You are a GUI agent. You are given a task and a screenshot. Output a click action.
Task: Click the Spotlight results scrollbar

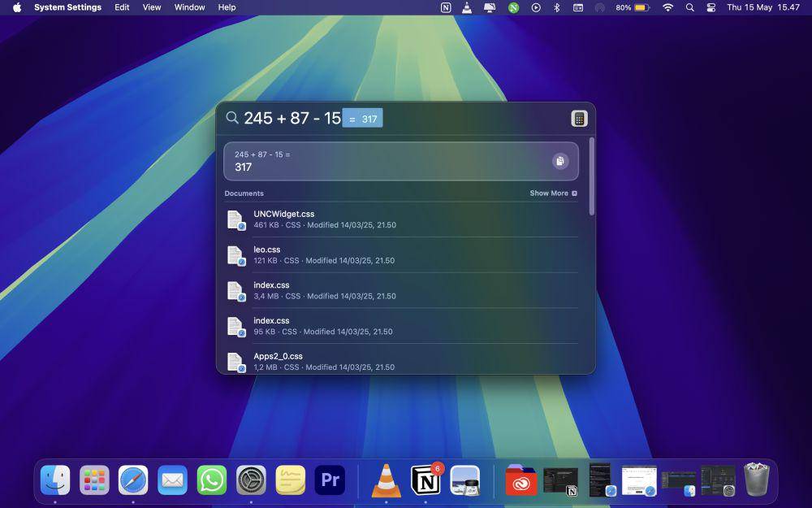[591, 176]
